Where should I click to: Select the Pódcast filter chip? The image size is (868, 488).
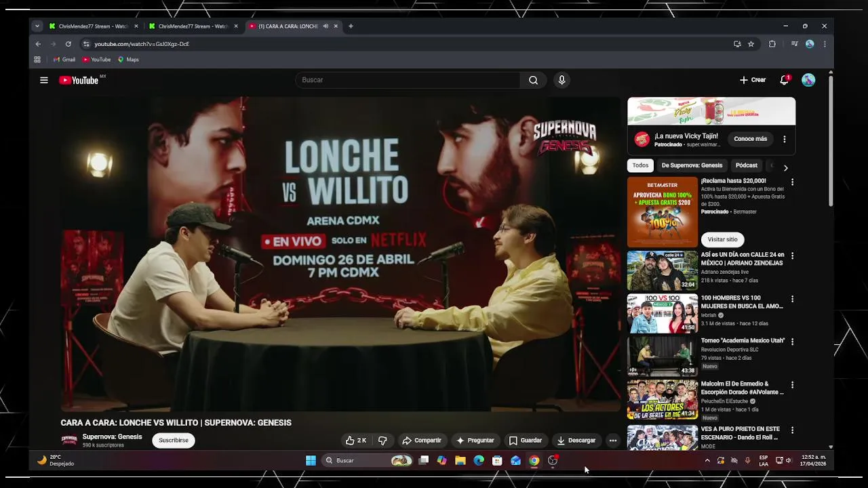point(746,165)
